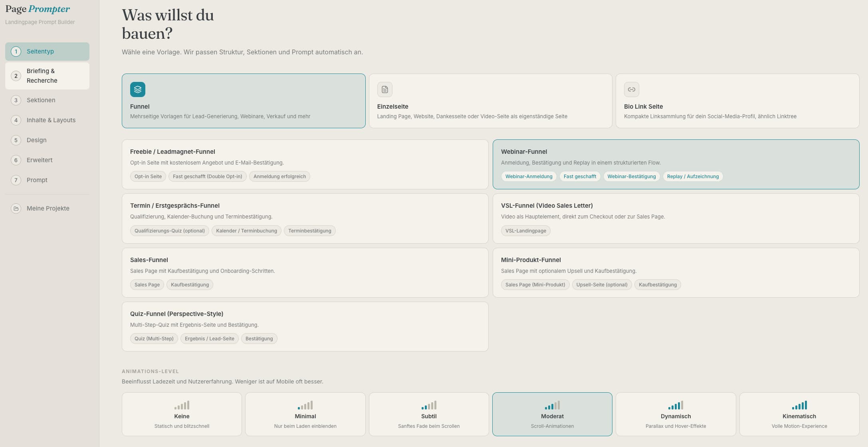Select the Subtil animation level

tap(429, 414)
